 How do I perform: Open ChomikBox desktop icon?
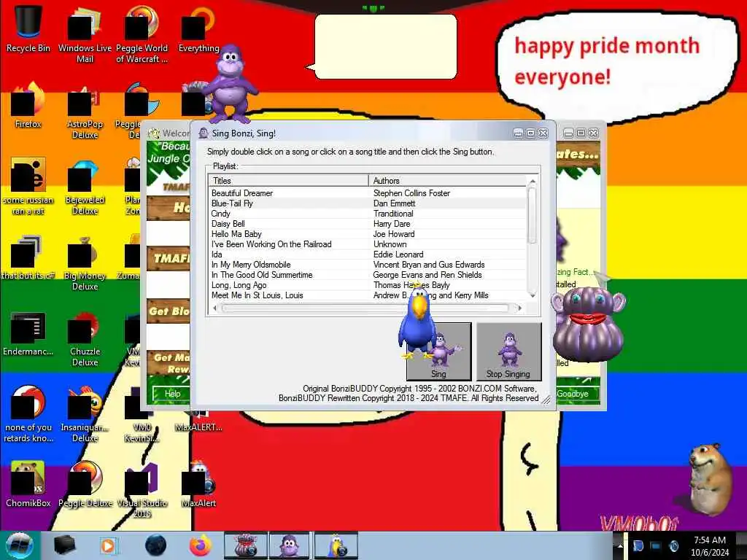click(28, 485)
